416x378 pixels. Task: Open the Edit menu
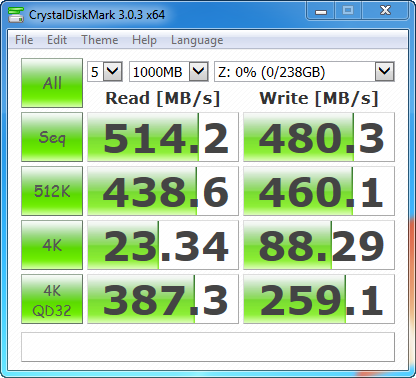57,40
